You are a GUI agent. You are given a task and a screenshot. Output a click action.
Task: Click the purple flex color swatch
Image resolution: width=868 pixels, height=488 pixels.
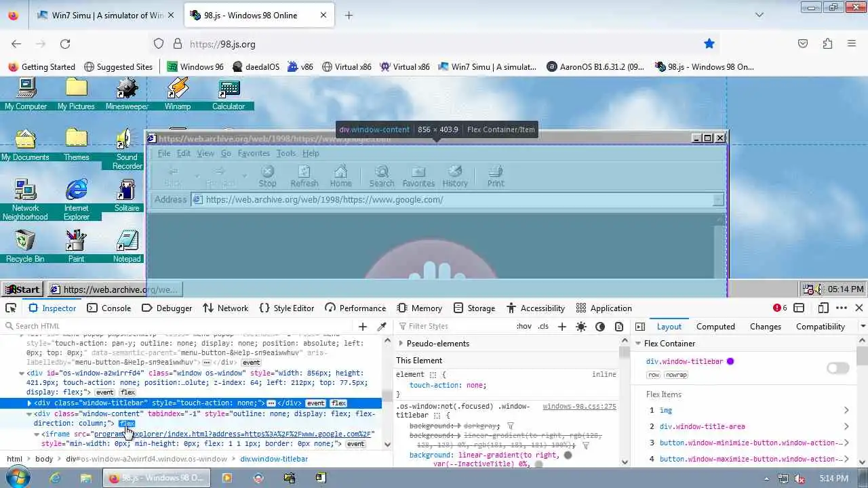[730, 362]
